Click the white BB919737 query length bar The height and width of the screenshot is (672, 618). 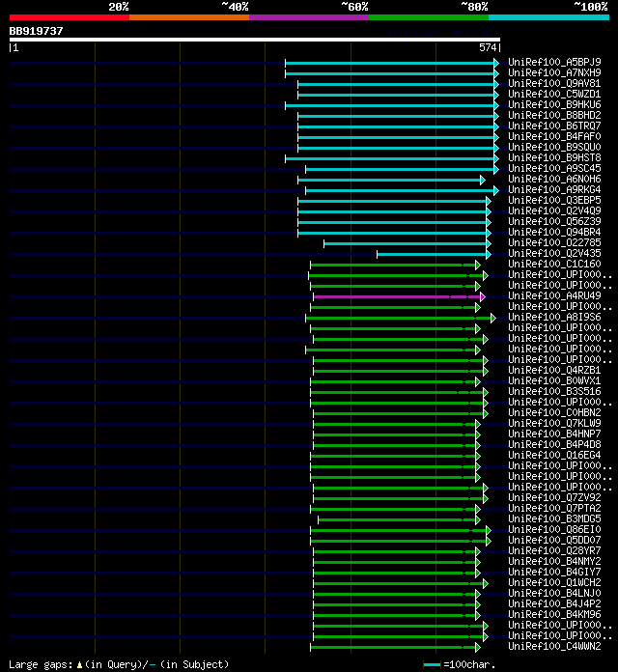pos(255,40)
